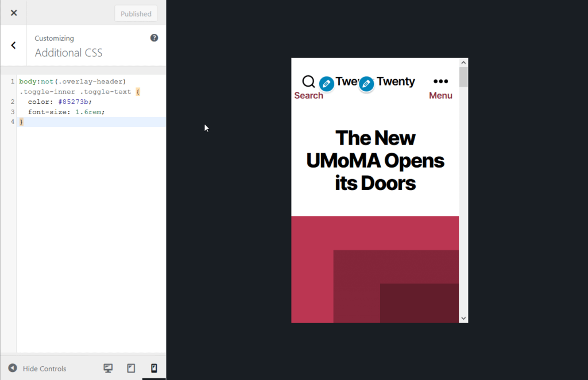The width and height of the screenshot is (588, 380).
Task: Open the UMoMA Opens its Doors heading
Action: click(x=376, y=161)
